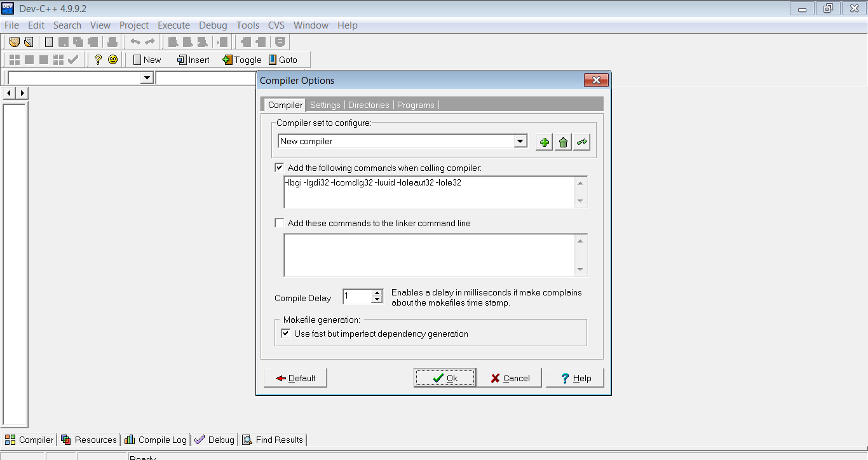Viewport: 868px width, 460px height.
Task: Click the grayed Save All icon
Action: coord(78,42)
